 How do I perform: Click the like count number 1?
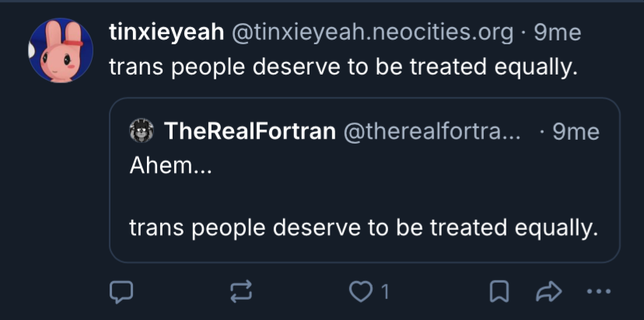pos(383,292)
